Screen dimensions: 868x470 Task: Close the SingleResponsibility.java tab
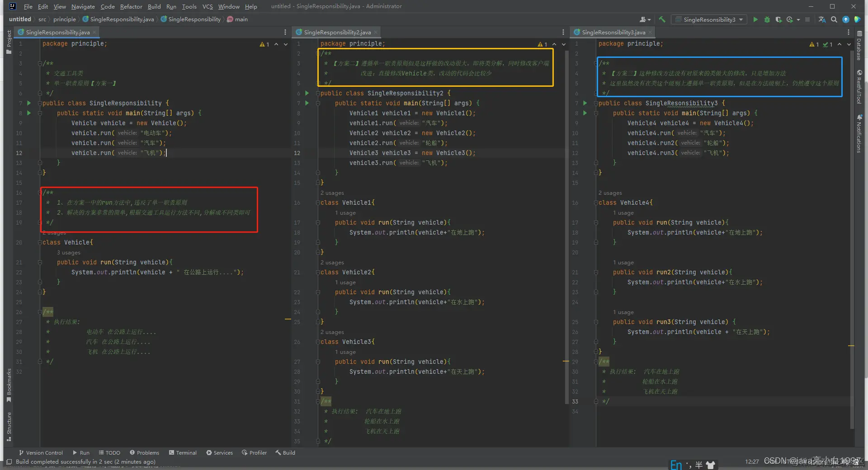(94, 32)
